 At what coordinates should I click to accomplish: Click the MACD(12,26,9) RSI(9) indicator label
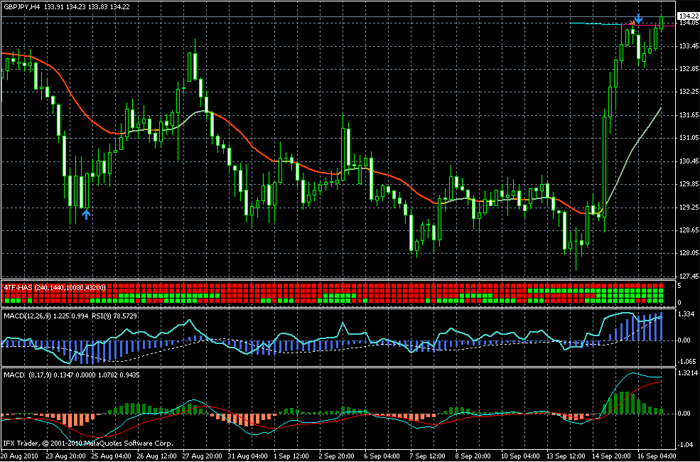(71, 316)
